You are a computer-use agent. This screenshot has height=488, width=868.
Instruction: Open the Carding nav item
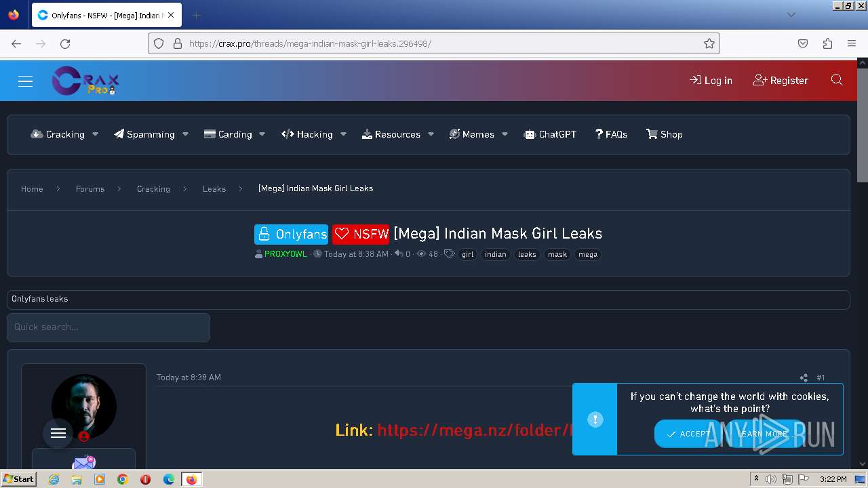point(228,134)
